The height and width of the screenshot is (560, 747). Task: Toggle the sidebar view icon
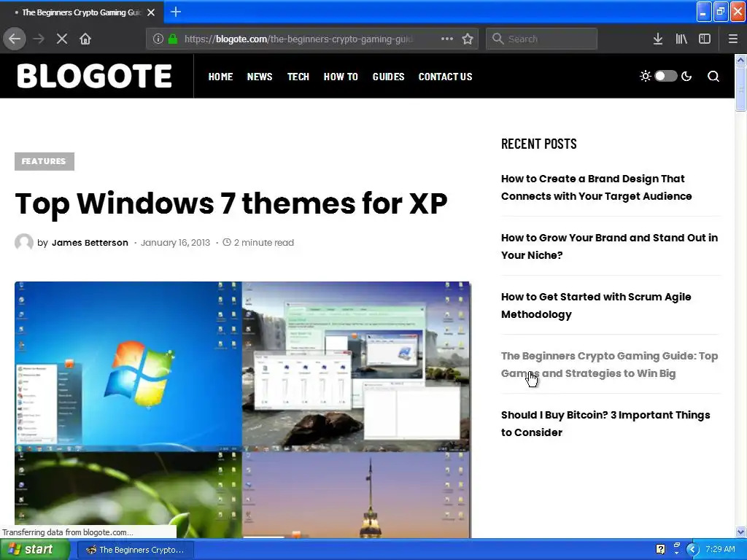[705, 39]
